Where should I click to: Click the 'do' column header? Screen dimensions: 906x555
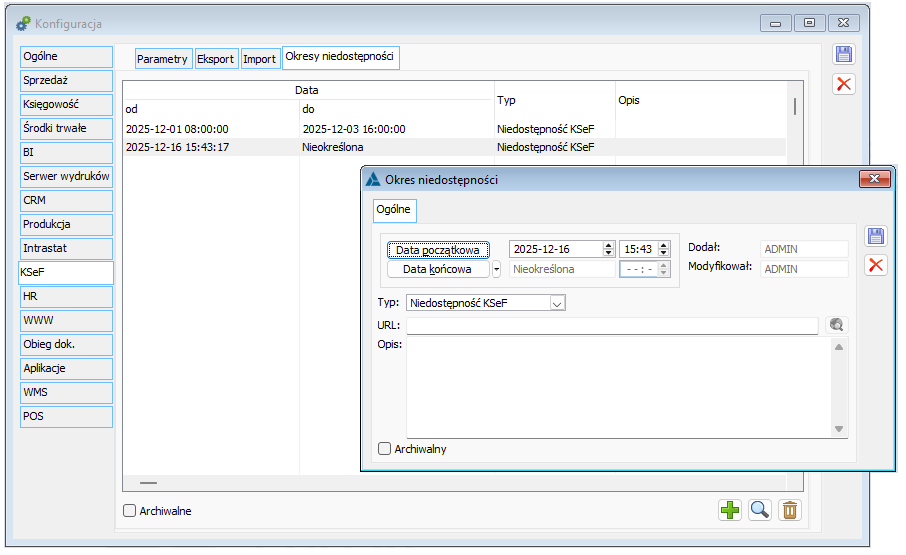(x=396, y=109)
